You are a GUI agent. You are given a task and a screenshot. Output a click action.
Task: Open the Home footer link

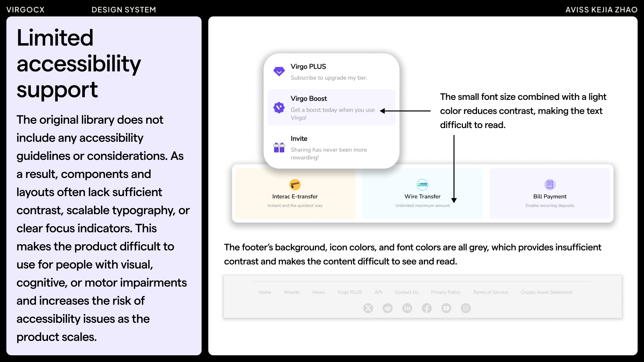[265, 292]
